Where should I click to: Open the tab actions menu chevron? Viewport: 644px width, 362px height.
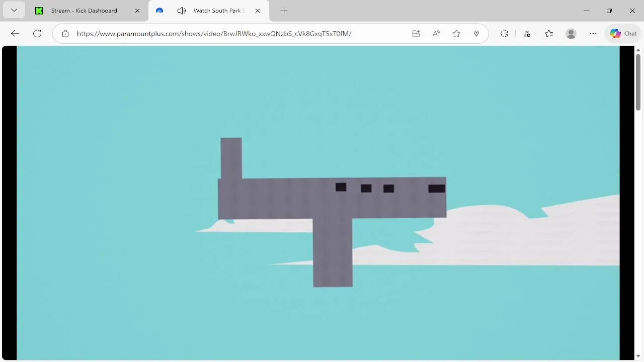click(x=14, y=11)
